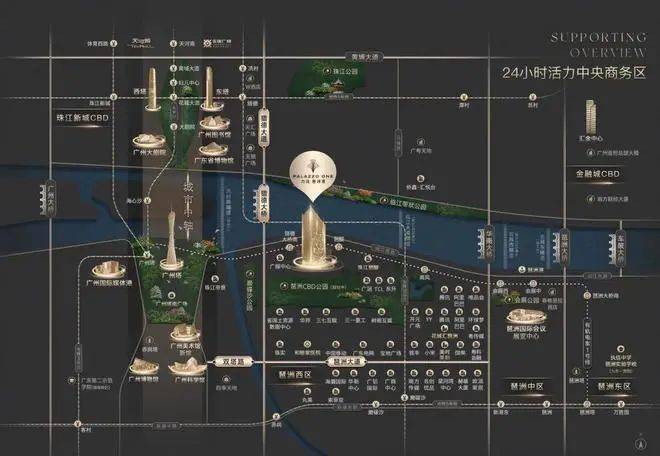Click the 双塔路 road label
Viewport: 660px width, 456px height.
pyautogui.click(x=232, y=362)
